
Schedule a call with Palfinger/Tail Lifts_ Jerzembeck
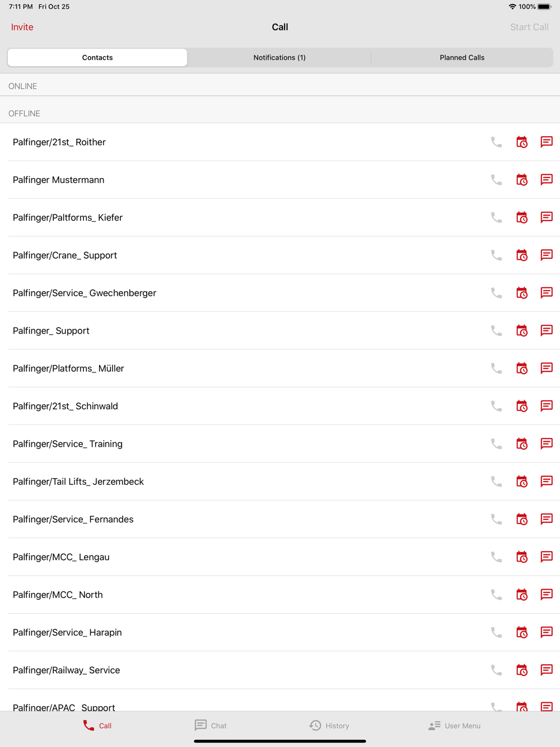(x=522, y=482)
